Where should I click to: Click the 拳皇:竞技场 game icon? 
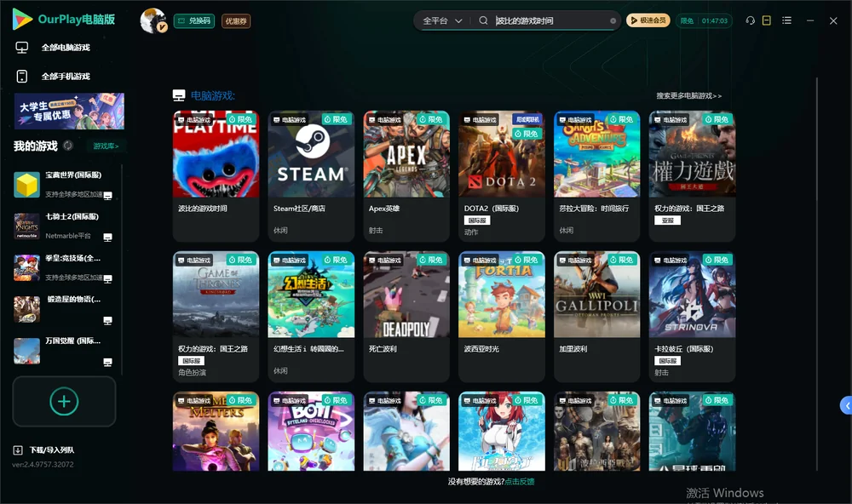coord(26,267)
